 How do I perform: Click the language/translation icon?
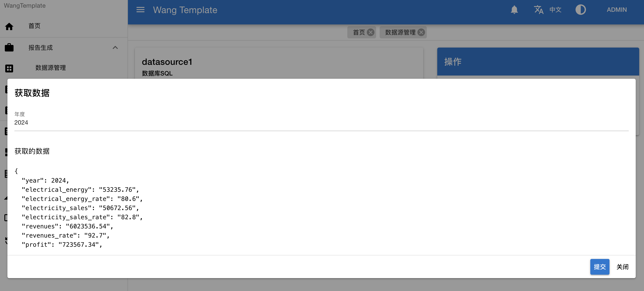(x=539, y=10)
